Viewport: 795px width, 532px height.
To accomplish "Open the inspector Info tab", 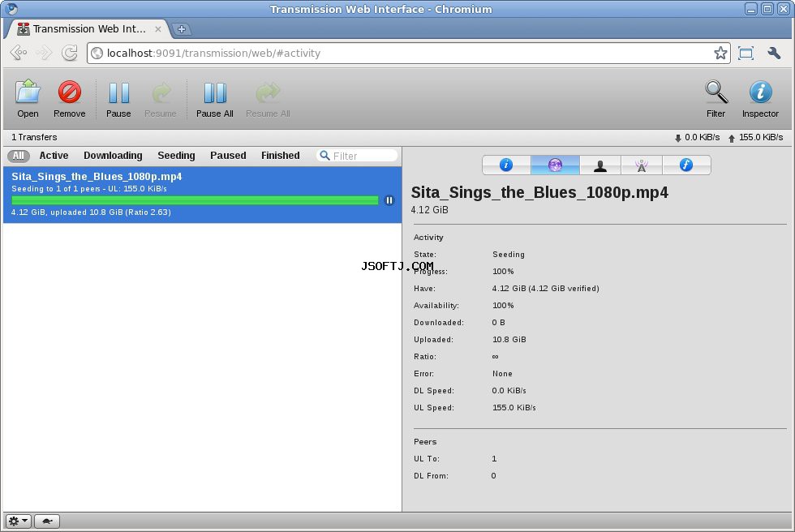I will click(x=506, y=165).
